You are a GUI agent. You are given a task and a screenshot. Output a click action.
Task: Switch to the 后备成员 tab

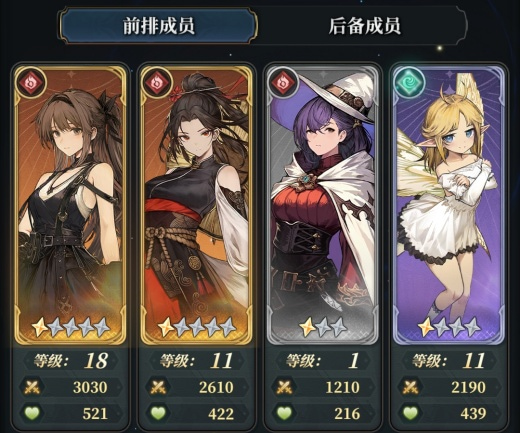pos(364,26)
